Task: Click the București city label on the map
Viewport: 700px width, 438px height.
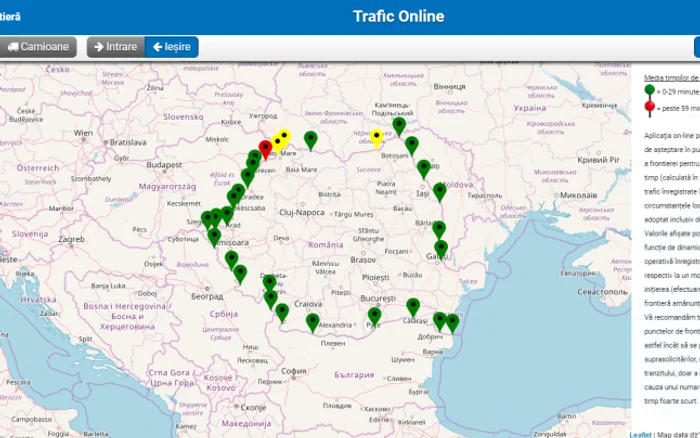Action: tap(378, 298)
